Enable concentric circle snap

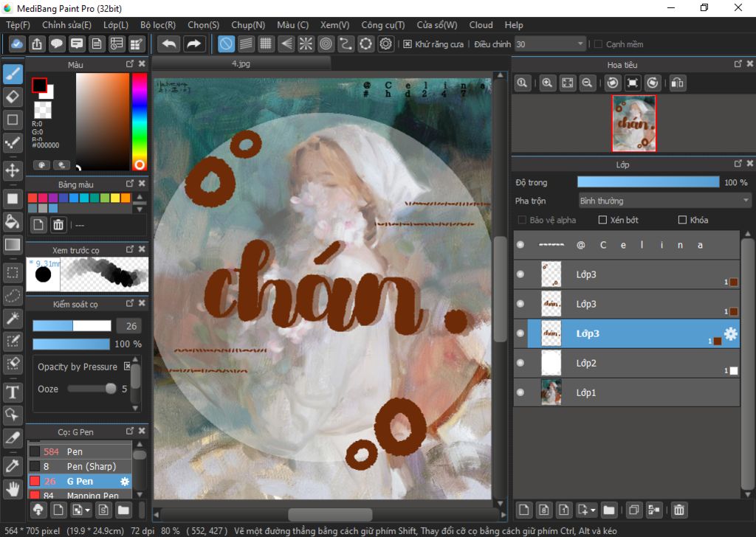click(x=326, y=44)
